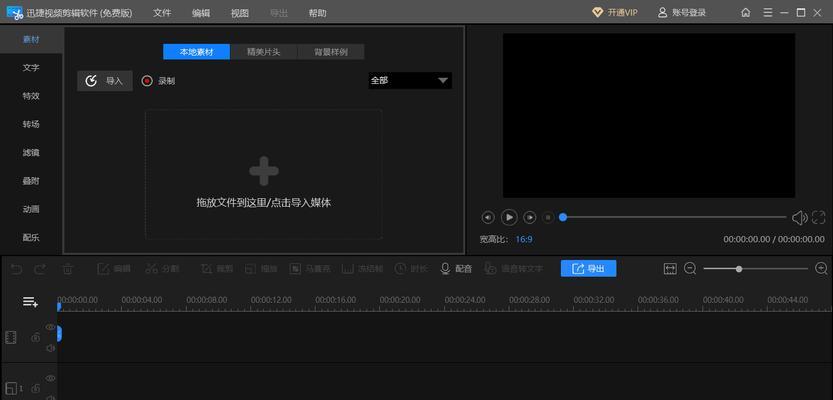The width and height of the screenshot is (833, 400).
Task: Click the redo arrow icon
Action: (40, 269)
